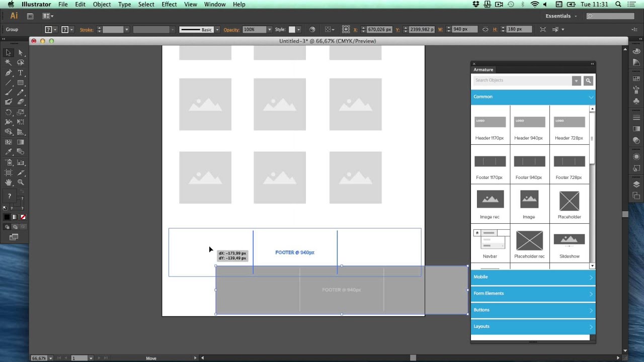Image resolution: width=644 pixels, height=362 pixels.
Task: Select the Type tool
Action: 21,72
